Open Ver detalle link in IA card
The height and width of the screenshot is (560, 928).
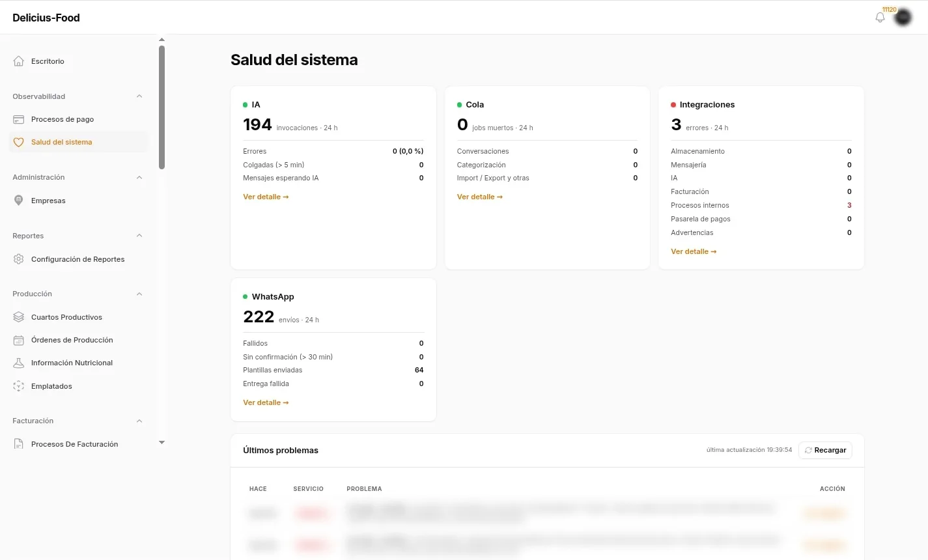[266, 197]
